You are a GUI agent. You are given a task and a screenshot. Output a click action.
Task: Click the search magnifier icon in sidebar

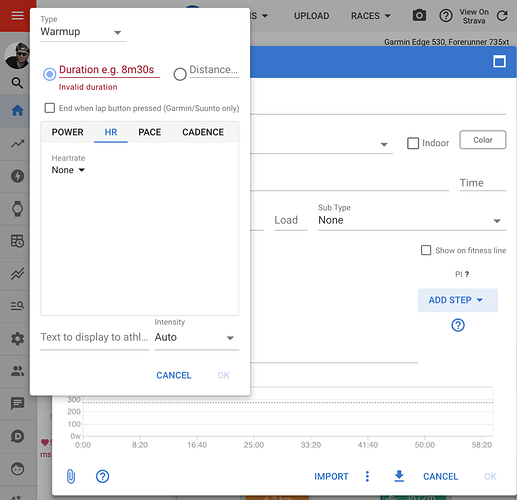point(17,83)
